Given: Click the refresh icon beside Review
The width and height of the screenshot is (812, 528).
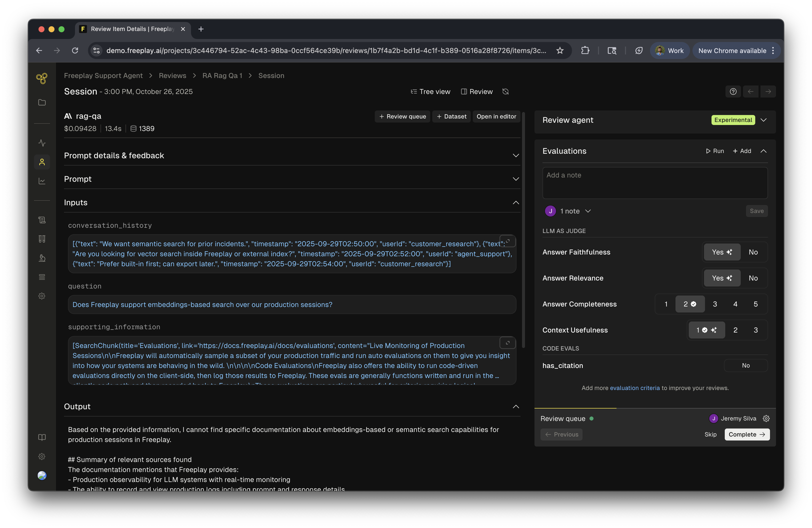Looking at the screenshot, I should tap(505, 91).
